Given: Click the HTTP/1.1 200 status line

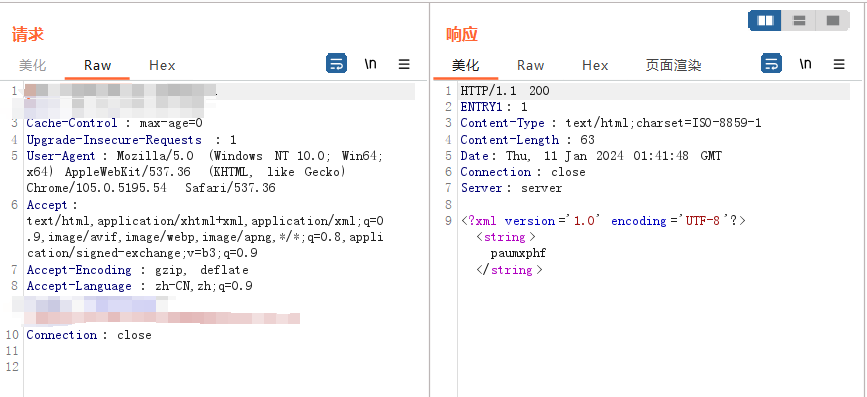Looking at the screenshot, I should (x=505, y=91).
